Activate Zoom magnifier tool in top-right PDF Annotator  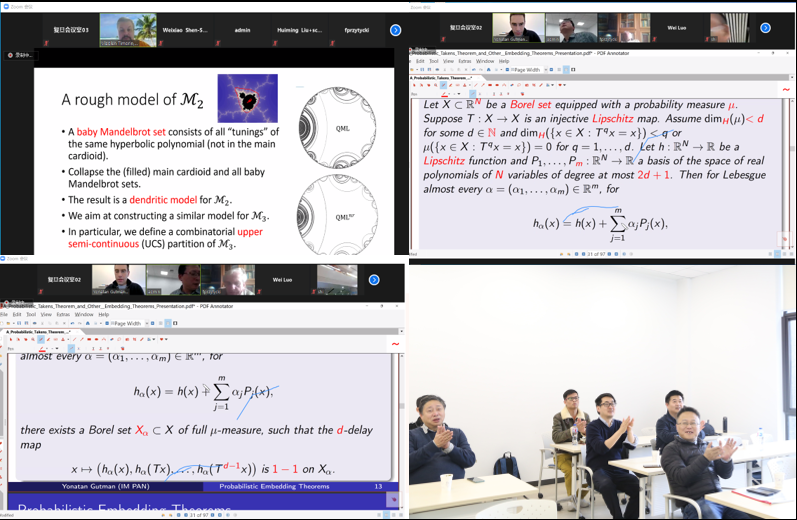pos(436,85)
